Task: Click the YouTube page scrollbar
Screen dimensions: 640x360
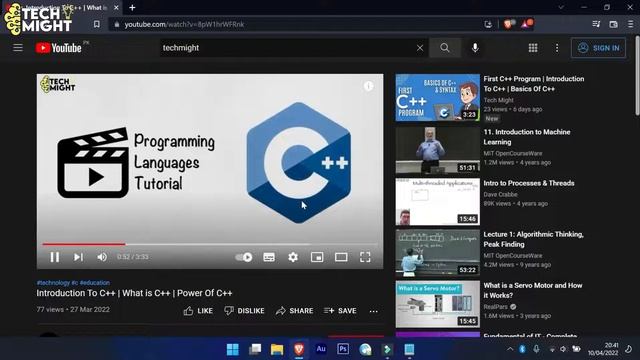Action: 637,76
